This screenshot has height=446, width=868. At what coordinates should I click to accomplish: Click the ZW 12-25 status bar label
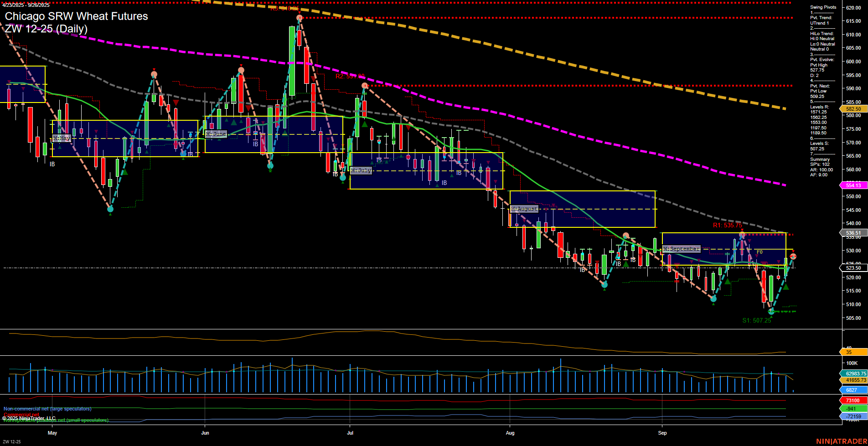(x=12, y=441)
